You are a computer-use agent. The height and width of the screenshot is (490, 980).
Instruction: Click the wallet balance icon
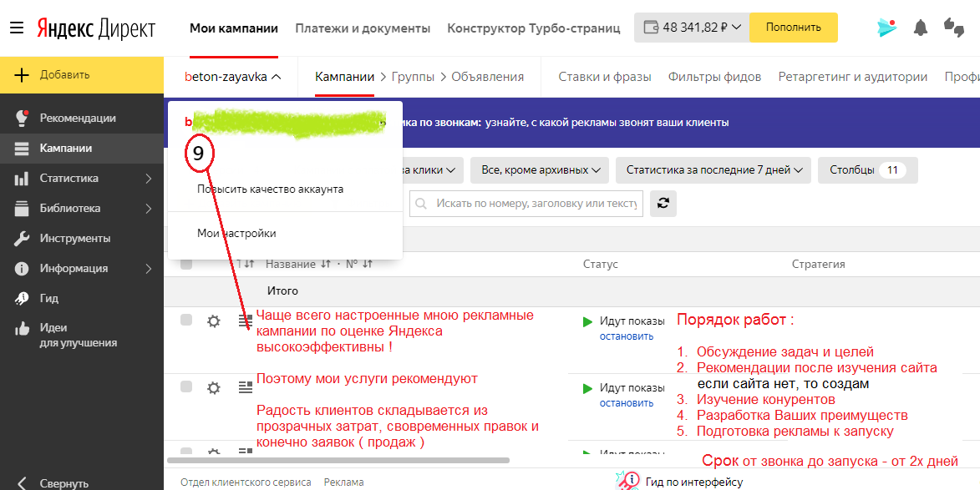(651, 28)
